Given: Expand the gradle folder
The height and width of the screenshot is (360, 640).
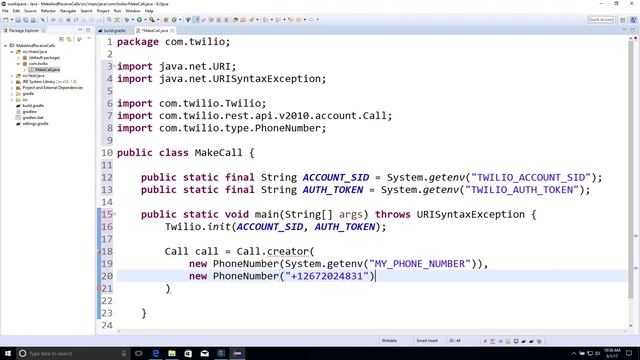Looking at the screenshot, I should coord(12,93).
